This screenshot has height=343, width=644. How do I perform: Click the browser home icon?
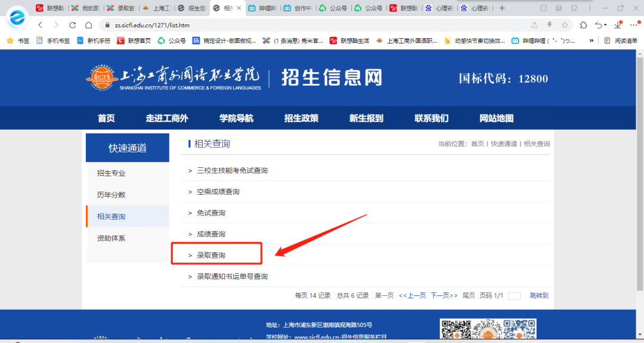pos(88,26)
